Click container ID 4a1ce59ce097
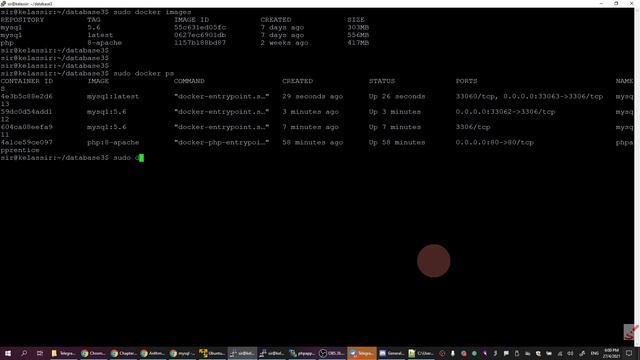The height and width of the screenshot is (360, 640). click(27, 142)
